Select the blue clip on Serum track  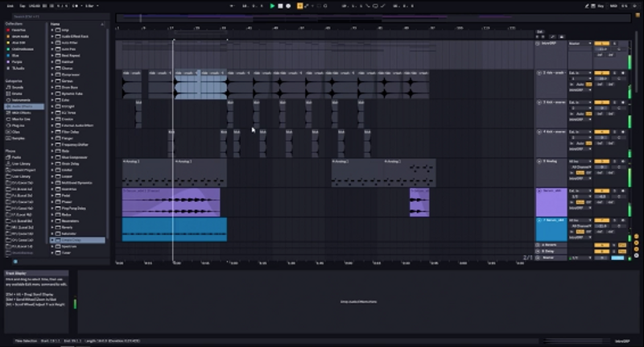pyautogui.click(x=174, y=229)
